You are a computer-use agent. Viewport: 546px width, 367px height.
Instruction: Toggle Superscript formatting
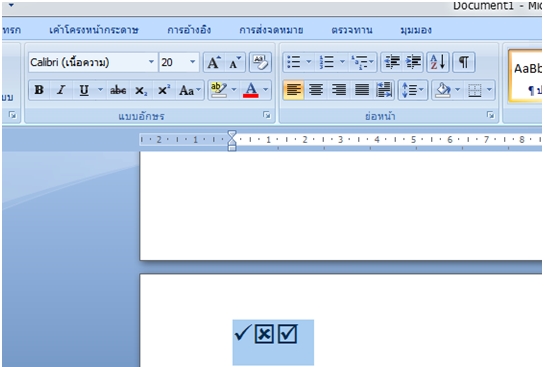(x=164, y=90)
